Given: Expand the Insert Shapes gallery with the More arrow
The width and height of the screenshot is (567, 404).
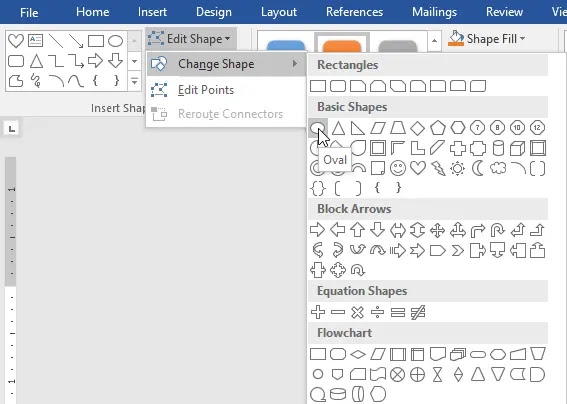Looking at the screenshot, I should click(x=134, y=81).
